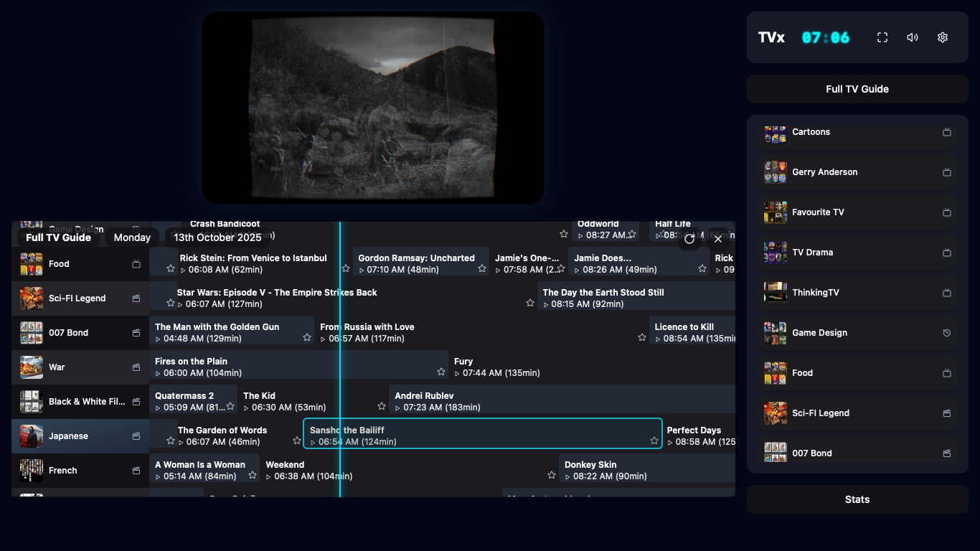Click the film icon in French guide row

[136, 471]
